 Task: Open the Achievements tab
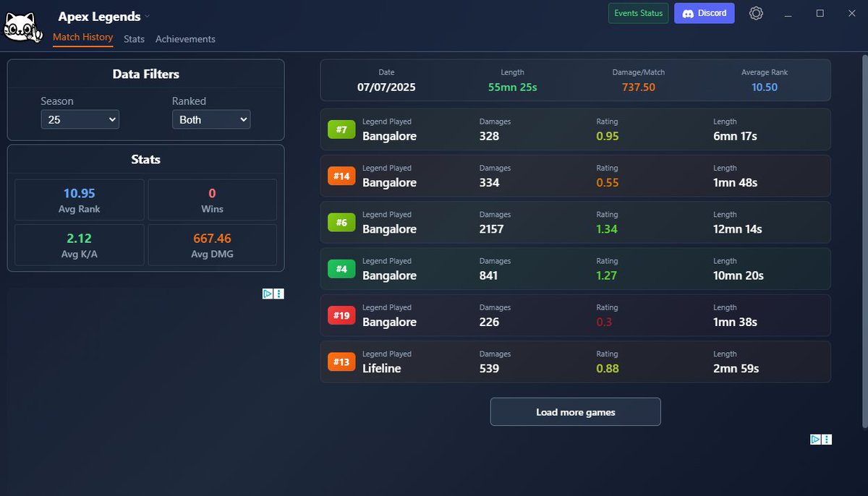point(185,39)
